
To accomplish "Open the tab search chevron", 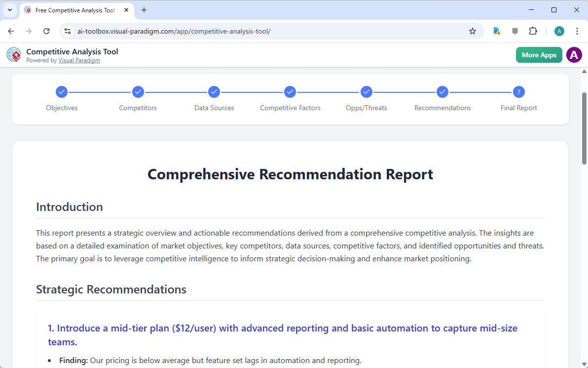I will (9, 10).
